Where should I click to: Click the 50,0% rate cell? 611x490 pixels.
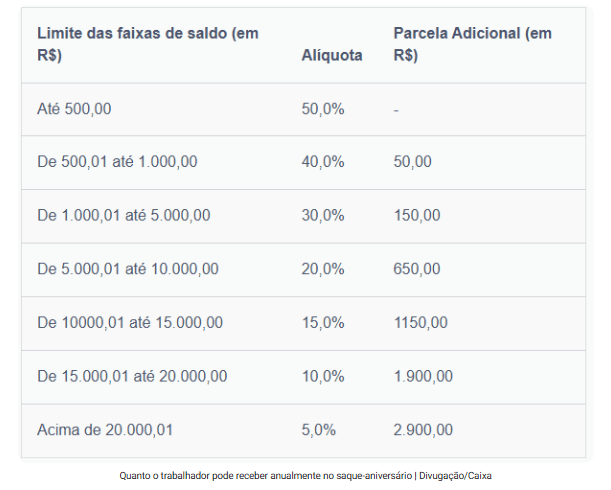point(322,109)
